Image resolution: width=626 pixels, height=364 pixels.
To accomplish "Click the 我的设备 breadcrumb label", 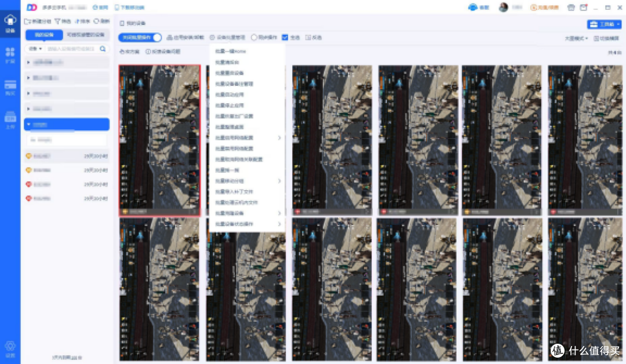I will click(x=136, y=23).
